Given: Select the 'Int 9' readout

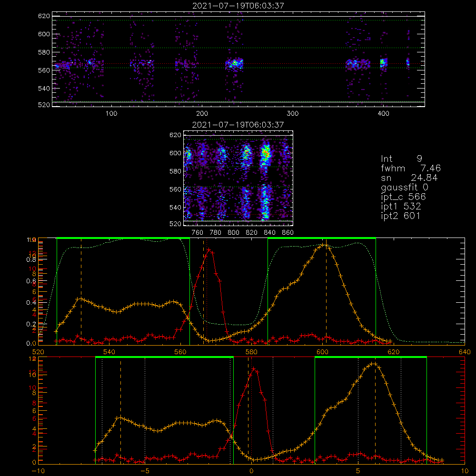Looking at the screenshot, I should pyautogui.click(x=401, y=159).
